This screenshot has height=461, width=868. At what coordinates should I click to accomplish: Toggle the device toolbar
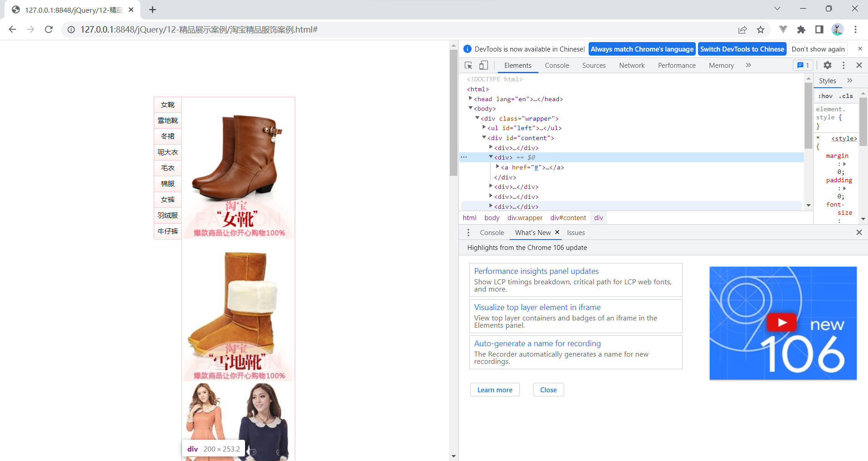(483, 65)
